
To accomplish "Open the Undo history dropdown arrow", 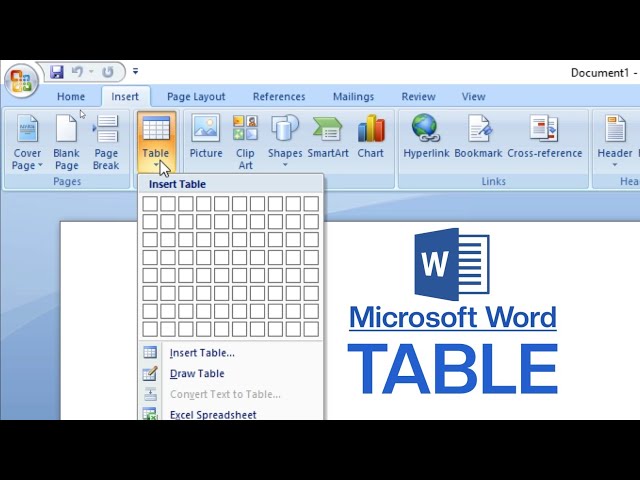I will pos(91,72).
